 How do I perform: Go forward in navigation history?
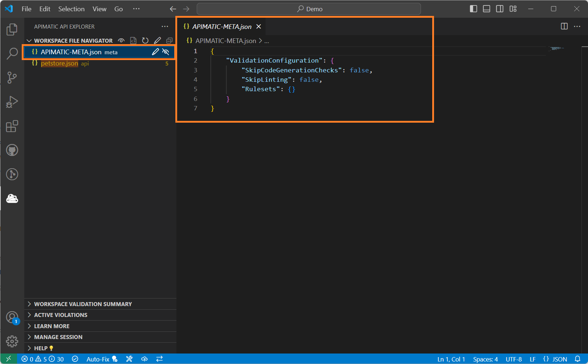[186, 9]
